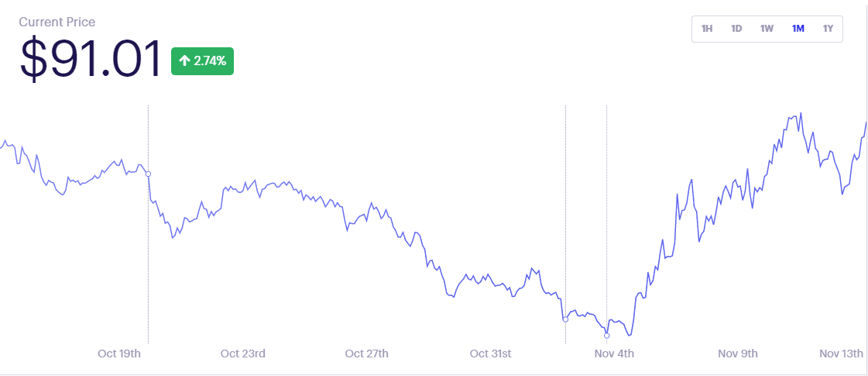Click the Oct 23rd axis label
Screen dimensions: 868x376
tap(243, 354)
